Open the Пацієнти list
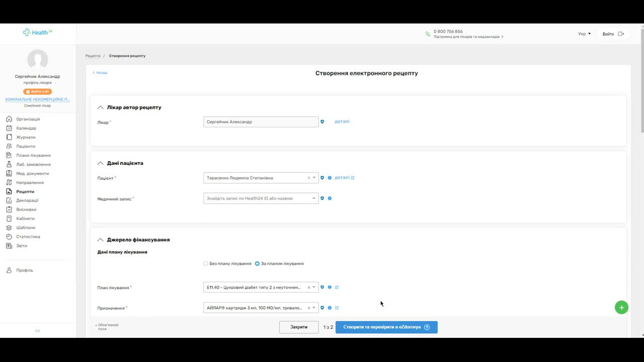Viewport: 644px width, 362px height. [x=26, y=146]
